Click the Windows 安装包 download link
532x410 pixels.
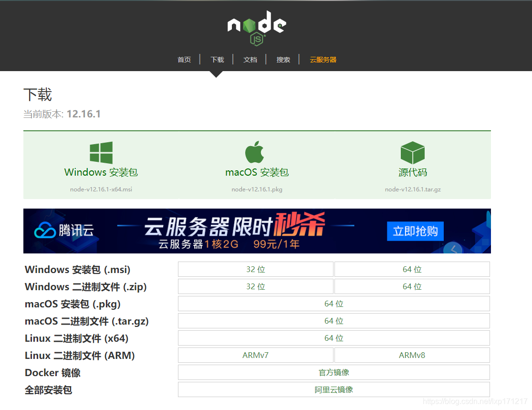(x=101, y=172)
